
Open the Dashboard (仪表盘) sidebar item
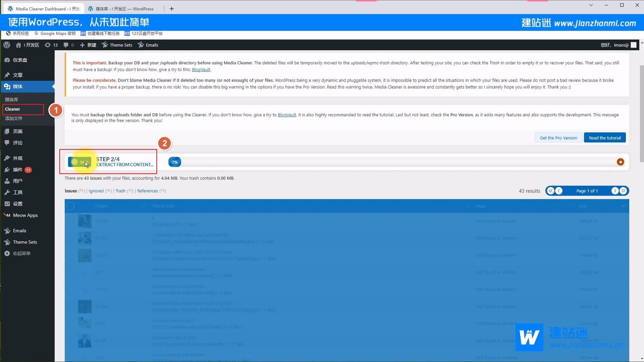(x=20, y=60)
